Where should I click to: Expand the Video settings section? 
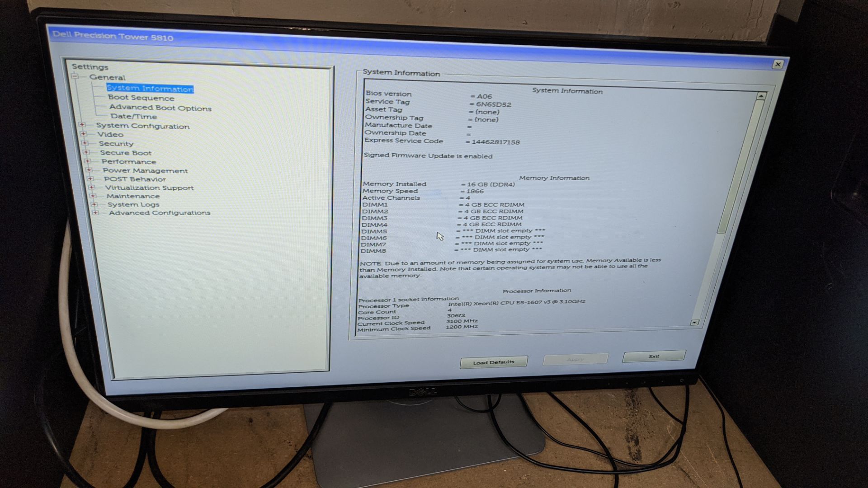pyautogui.click(x=88, y=134)
